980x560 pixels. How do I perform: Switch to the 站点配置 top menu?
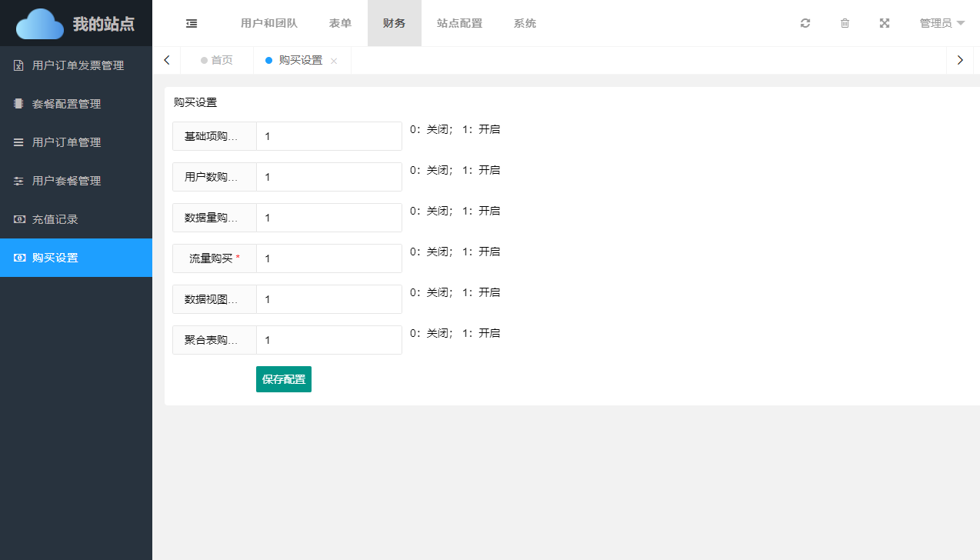[x=459, y=23]
